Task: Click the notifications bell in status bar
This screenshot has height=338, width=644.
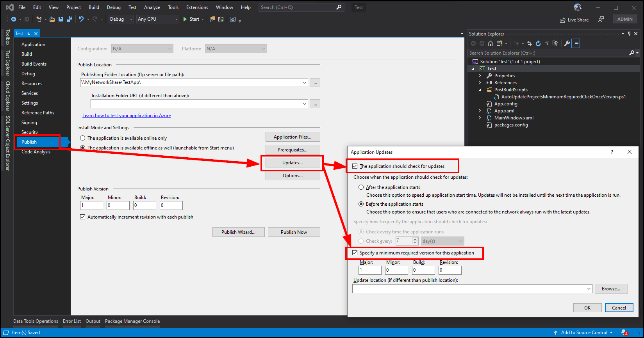Action: [x=624, y=333]
